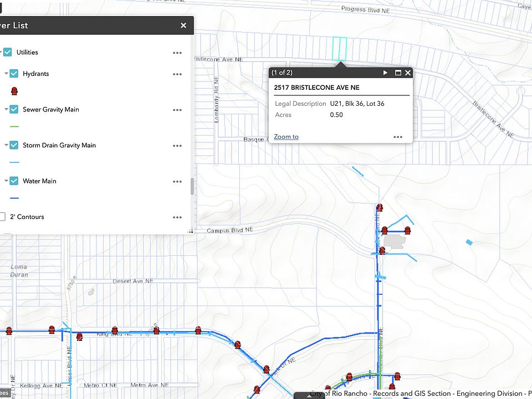Screen dimensions: 532x399
Task: Click the Zoom to link
Action: pos(286,137)
